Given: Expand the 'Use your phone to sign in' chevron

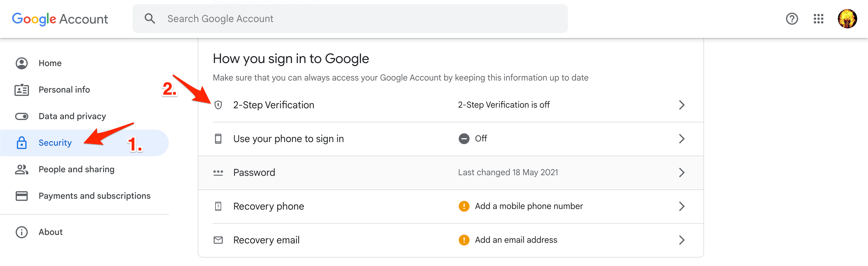Looking at the screenshot, I should coord(681,138).
